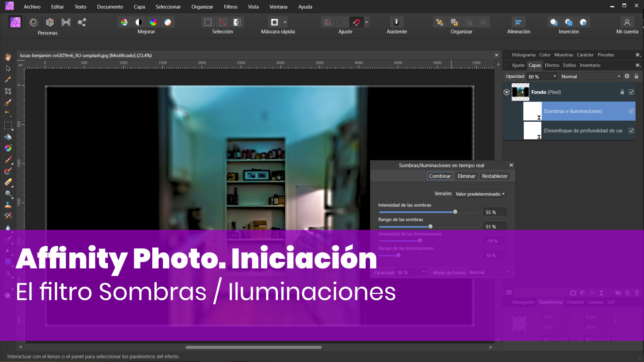Viewport: 644px width, 362px height.
Task: Toggle visibility of Desenfoque de profundidad filter
Action: pos(631,130)
